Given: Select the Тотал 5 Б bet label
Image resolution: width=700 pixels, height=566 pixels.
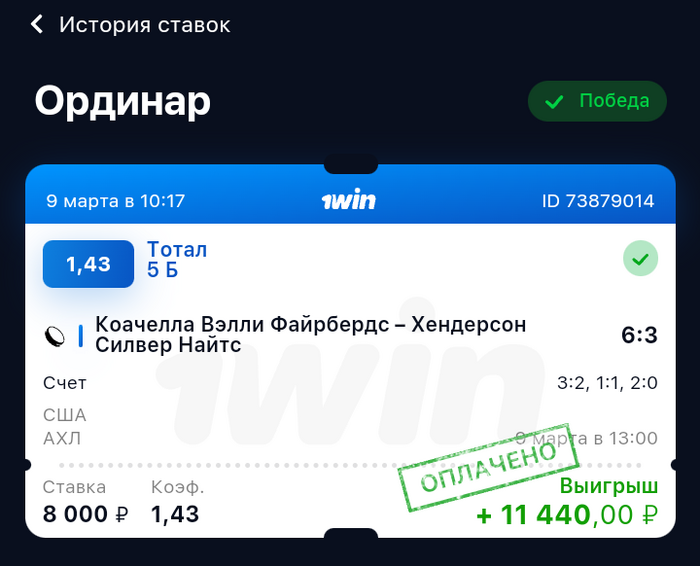Looking at the screenshot, I should click(177, 260).
